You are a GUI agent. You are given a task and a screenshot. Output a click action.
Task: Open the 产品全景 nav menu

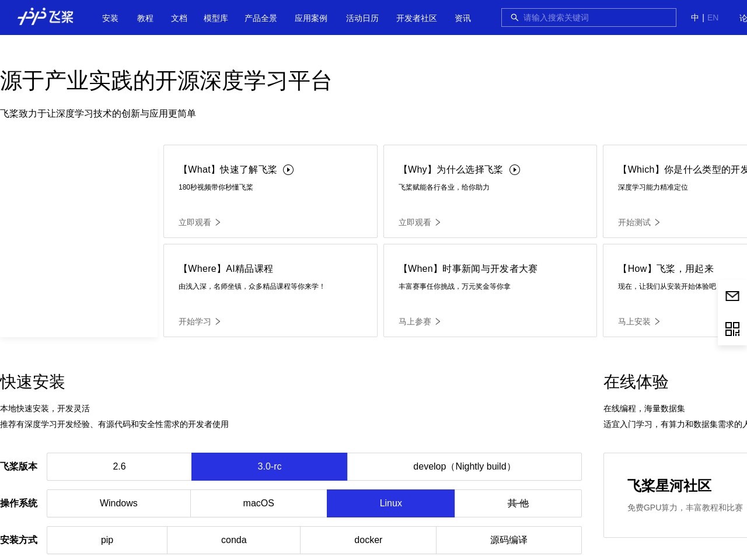coord(261,18)
